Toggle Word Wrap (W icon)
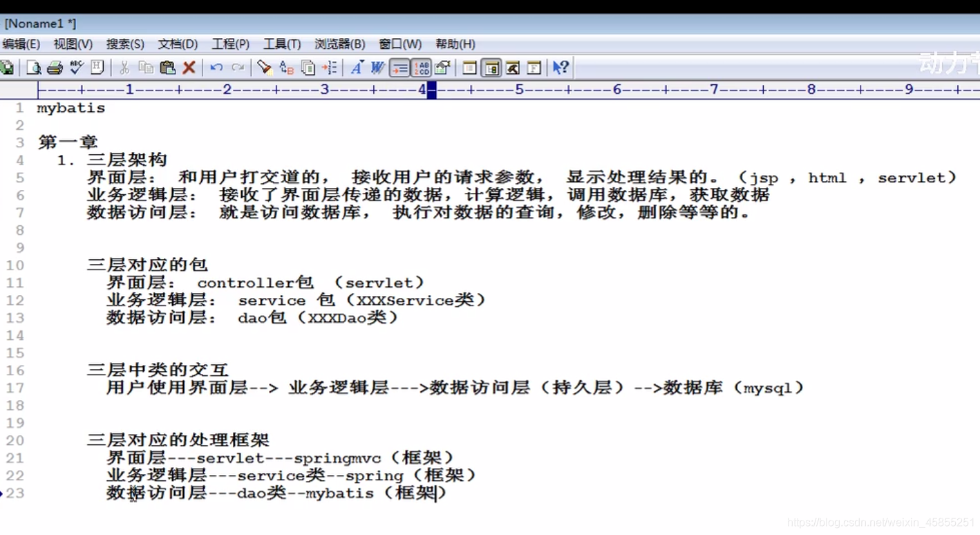This screenshot has height=535, width=980. point(377,68)
